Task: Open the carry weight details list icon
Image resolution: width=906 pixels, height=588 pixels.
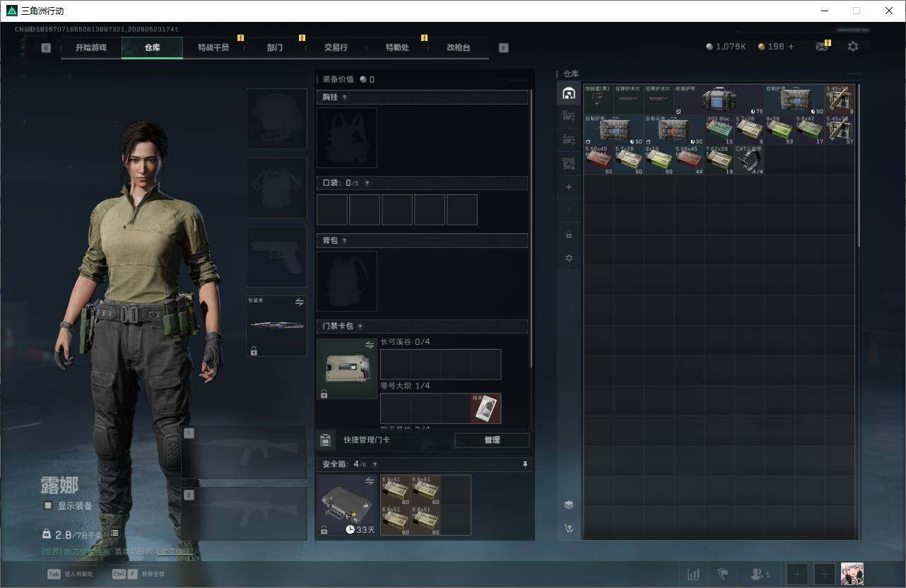Action: point(114,533)
